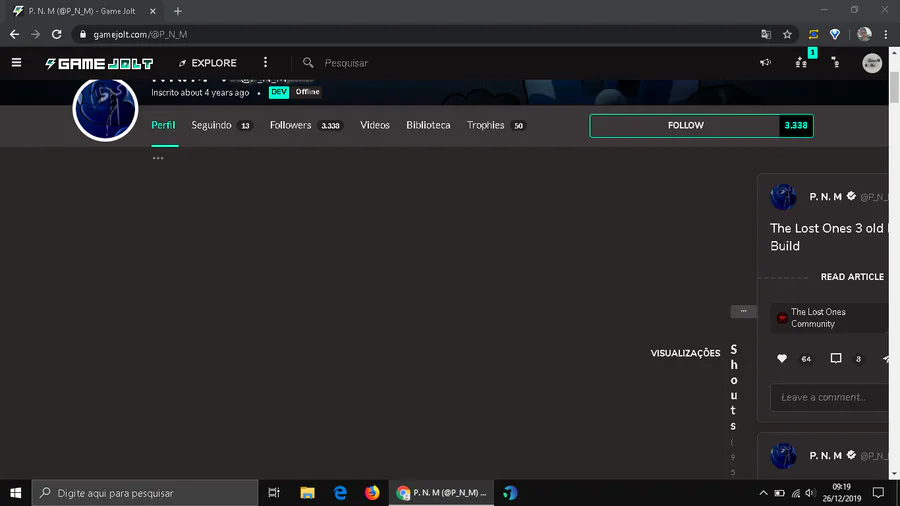The image size is (900, 506).
Task: Like the Lost Ones 3 post
Action: pos(782,359)
